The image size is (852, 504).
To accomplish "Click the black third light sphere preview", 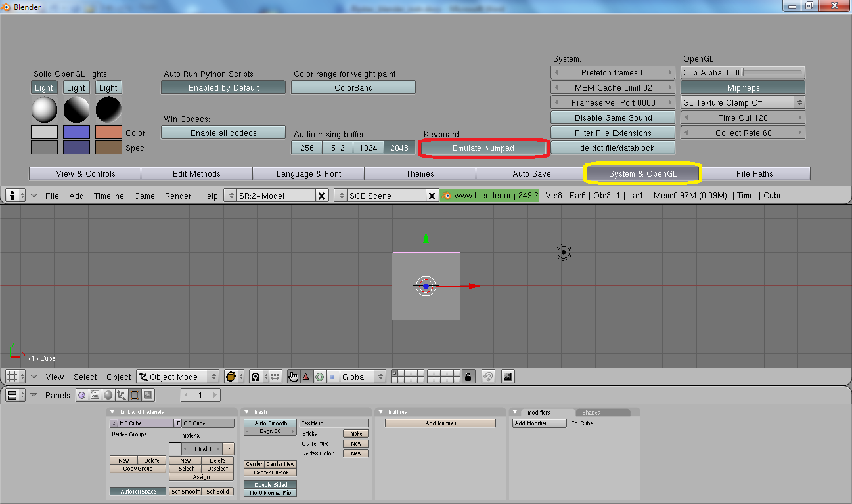I will (108, 110).
